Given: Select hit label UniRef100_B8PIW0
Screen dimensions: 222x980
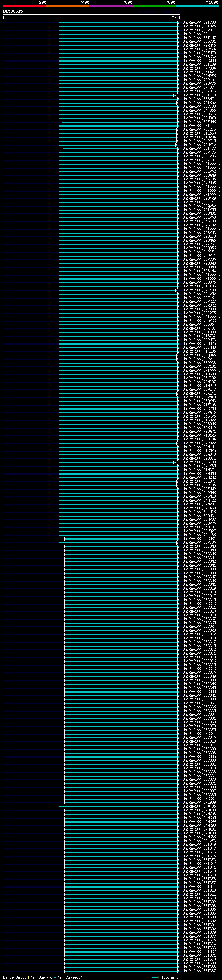Looking at the screenshot, I should click(x=199, y=542).
